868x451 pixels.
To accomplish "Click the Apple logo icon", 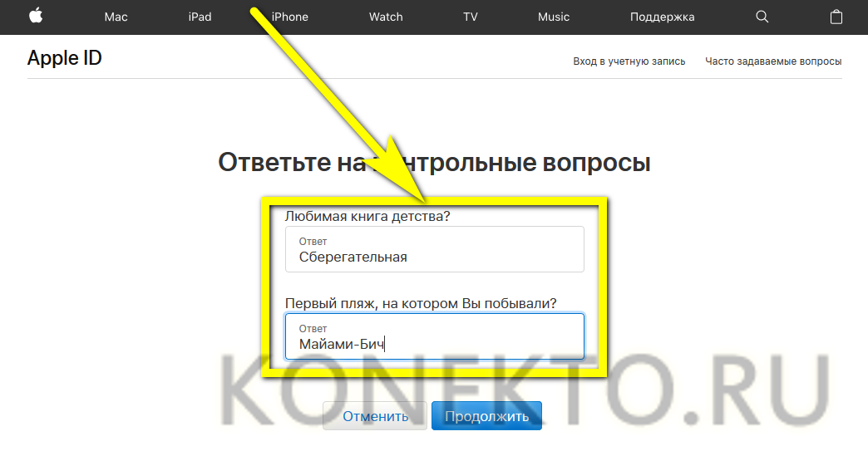I will click(36, 17).
